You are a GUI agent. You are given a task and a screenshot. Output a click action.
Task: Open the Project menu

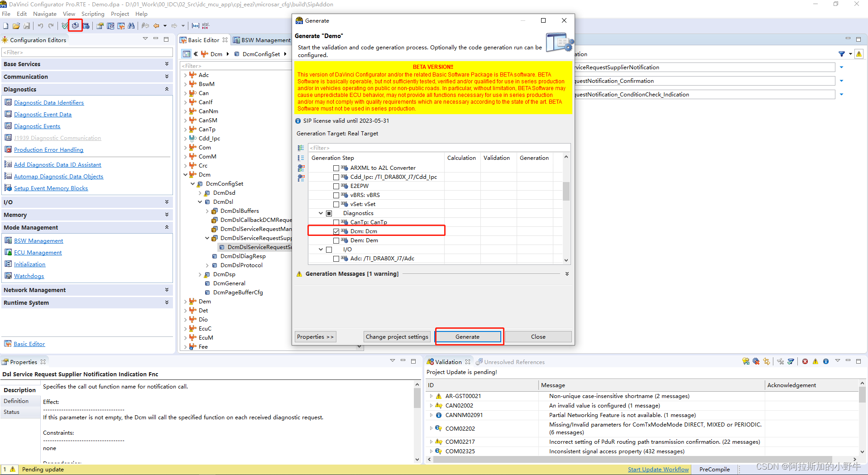120,14
